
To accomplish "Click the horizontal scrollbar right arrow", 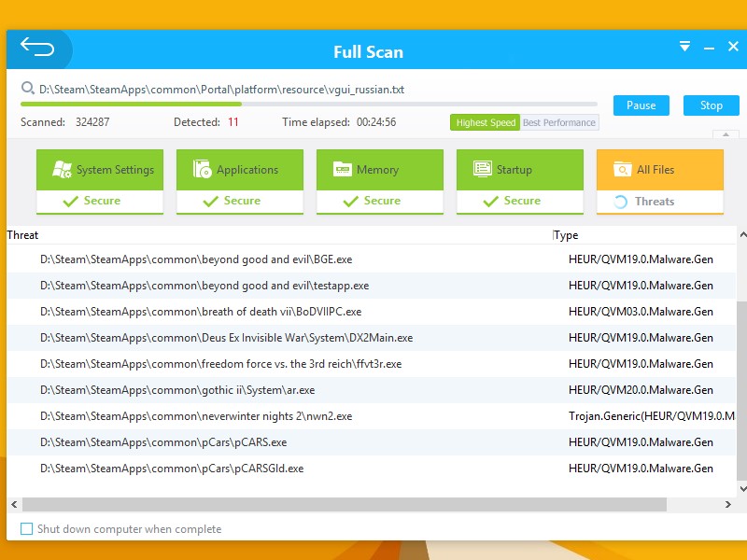I will [728, 504].
